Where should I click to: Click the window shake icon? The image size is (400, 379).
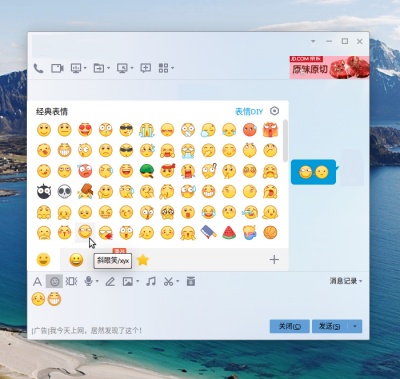point(71,282)
